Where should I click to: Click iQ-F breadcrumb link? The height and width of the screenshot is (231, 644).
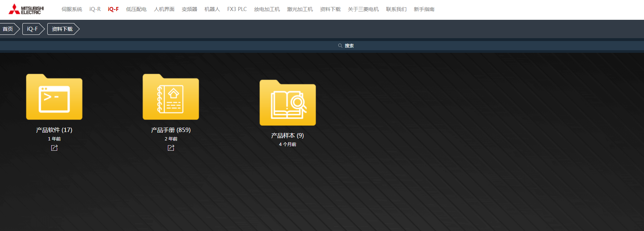(32, 29)
